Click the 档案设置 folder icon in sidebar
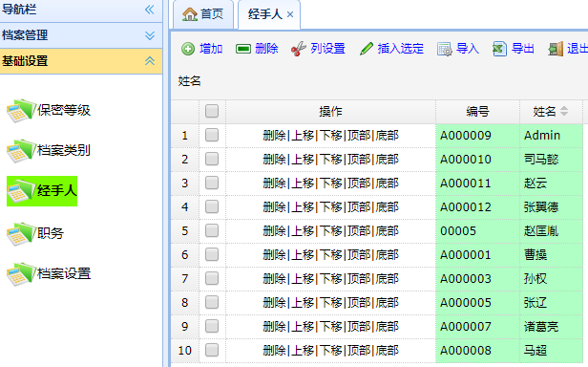588x367 pixels. point(21,274)
